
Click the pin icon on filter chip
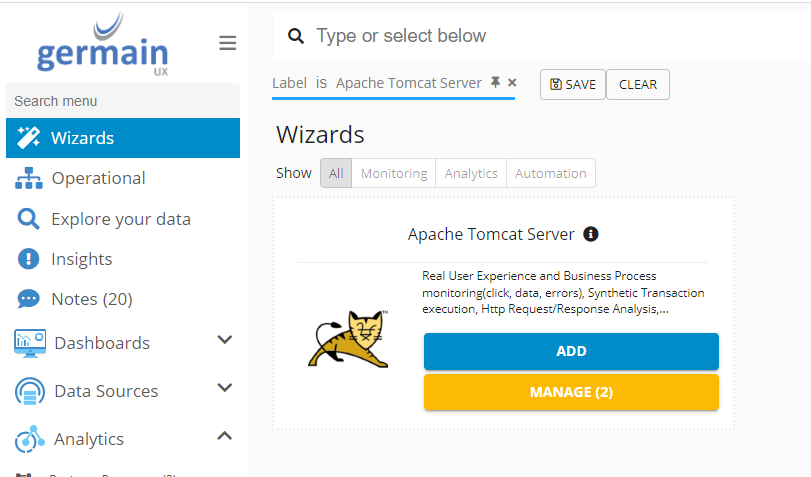click(x=495, y=83)
